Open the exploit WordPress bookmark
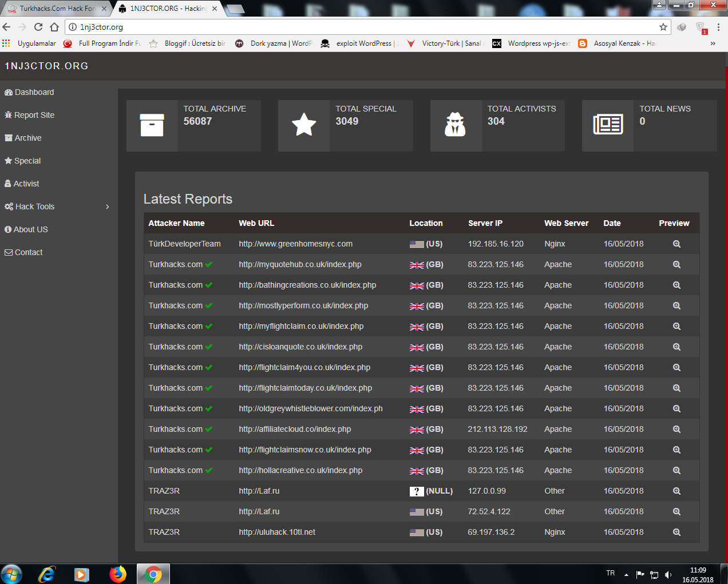 (359, 43)
